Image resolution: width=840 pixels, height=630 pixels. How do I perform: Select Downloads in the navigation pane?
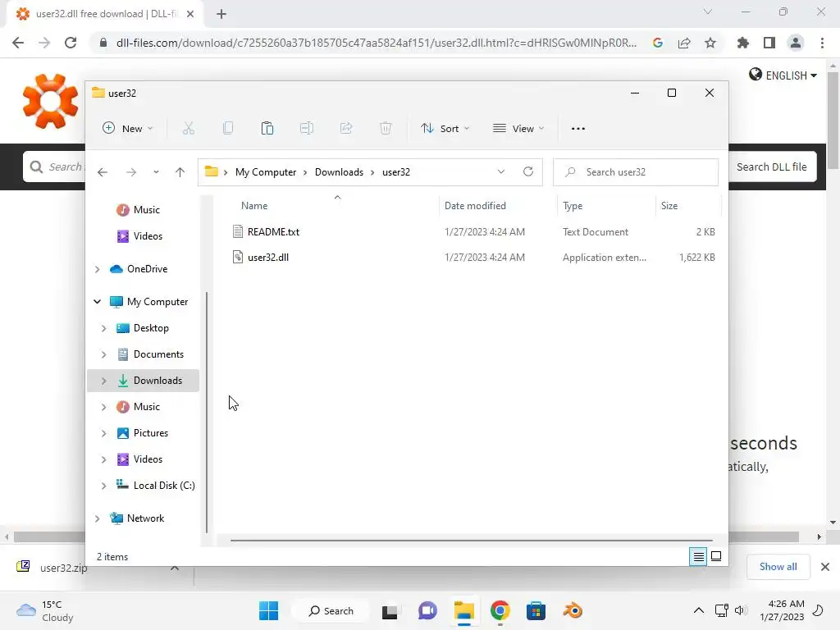[143, 381]
